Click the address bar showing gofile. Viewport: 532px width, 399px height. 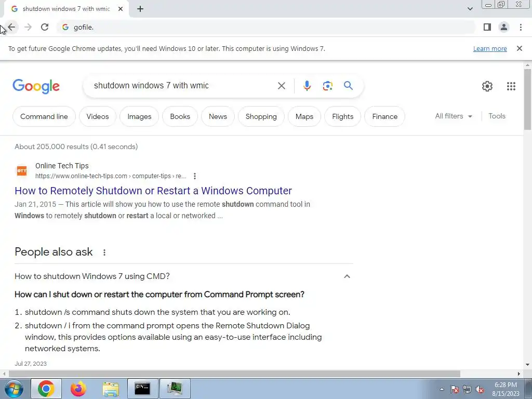click(x=267, y=27)
